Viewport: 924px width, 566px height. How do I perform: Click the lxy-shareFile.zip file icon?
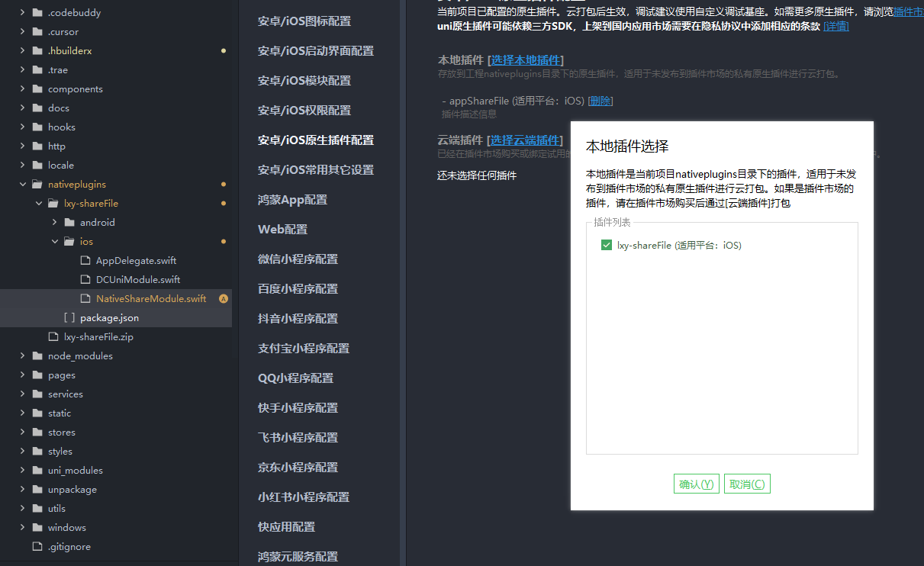pyautogui.click(x=53, y=337)
